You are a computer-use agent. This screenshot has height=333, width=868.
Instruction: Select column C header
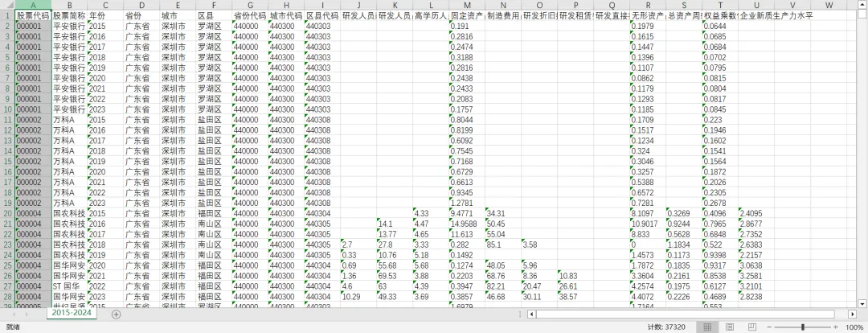(x=105, y=6)
